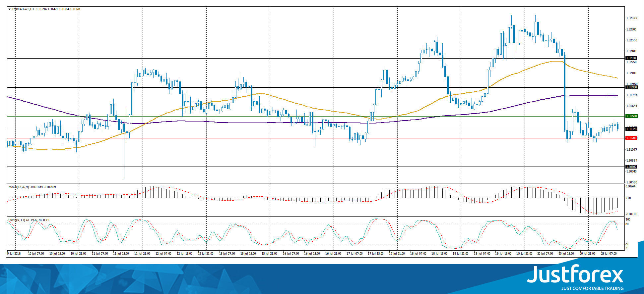Click the 20 Jul 21:00 time label
The width and height of the screenshot is (644, 294).
pos(588,254)
